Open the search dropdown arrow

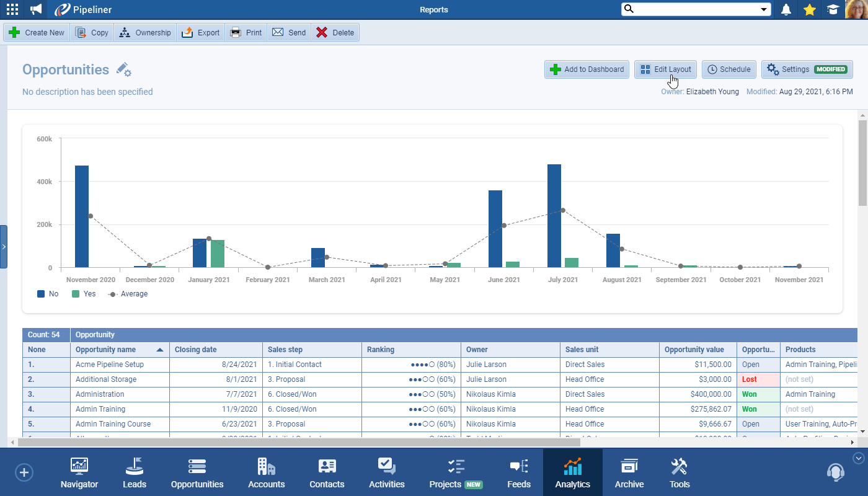tap(764, 9)
